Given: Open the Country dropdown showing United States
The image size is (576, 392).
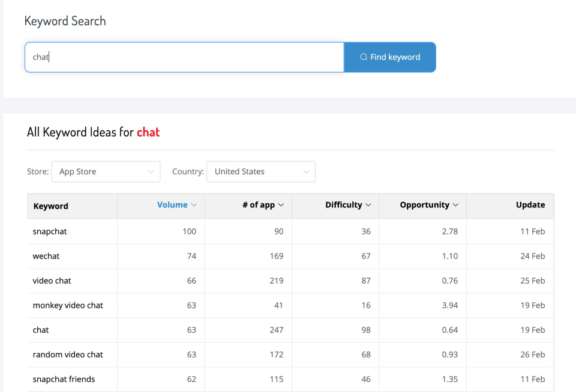Looking at the screenshot, I should 261,171.
